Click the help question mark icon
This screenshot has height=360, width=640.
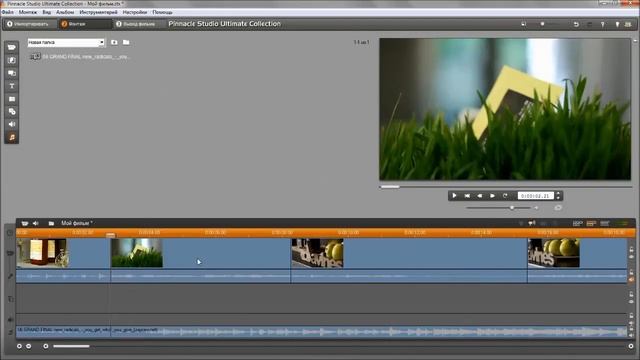click(602, 24)
